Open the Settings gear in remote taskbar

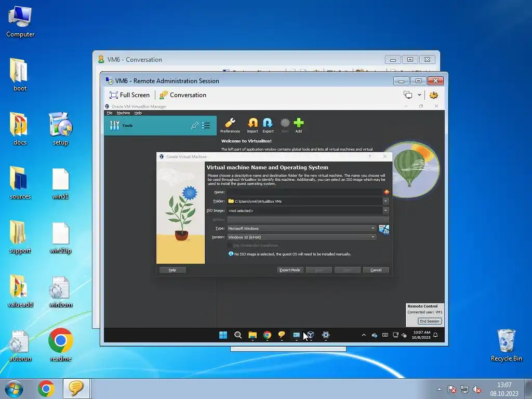click(x=326, y=335)
